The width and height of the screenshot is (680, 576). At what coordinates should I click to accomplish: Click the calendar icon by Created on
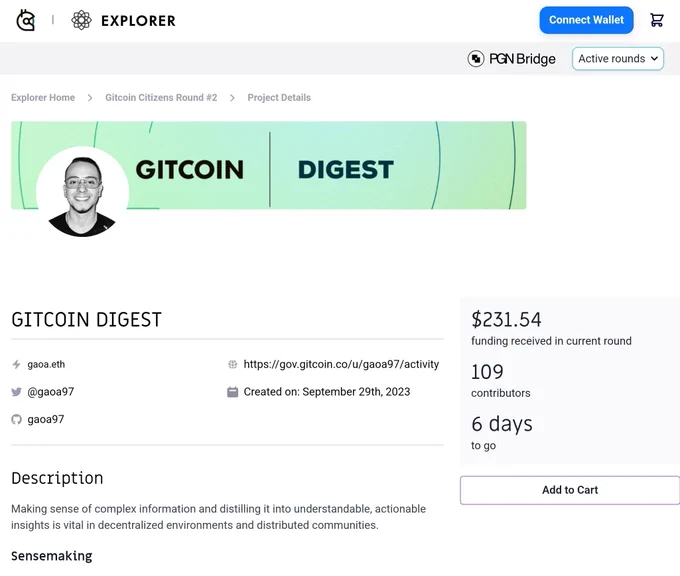pyautogui.click(x=232, y=392)
